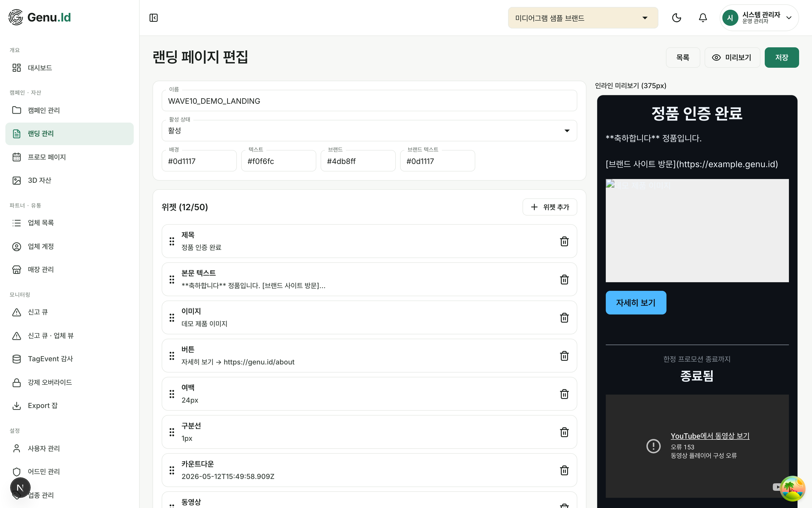Click the 업체 계정 user-circle icon
Image resolution: width=812 pixels, height=508 pixels.
coord(16,246)
